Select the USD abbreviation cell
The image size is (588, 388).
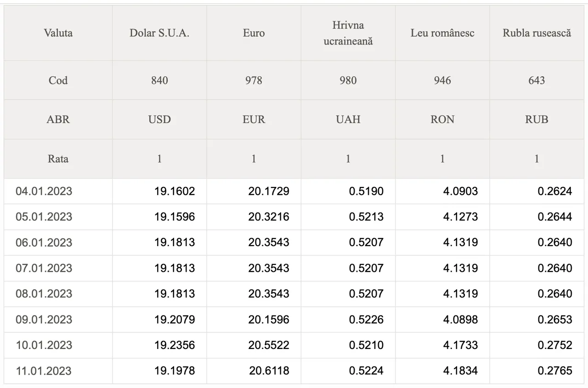point(159,119)
